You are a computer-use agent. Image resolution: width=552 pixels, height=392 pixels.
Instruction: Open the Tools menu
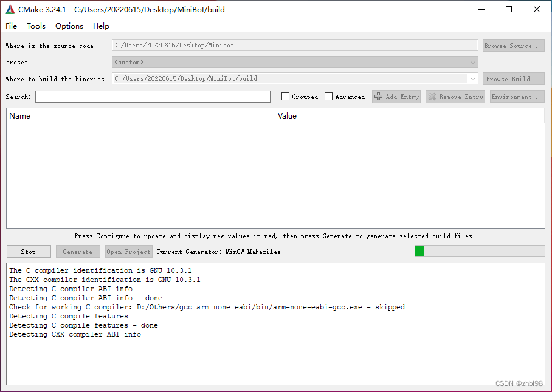point(36,26)
